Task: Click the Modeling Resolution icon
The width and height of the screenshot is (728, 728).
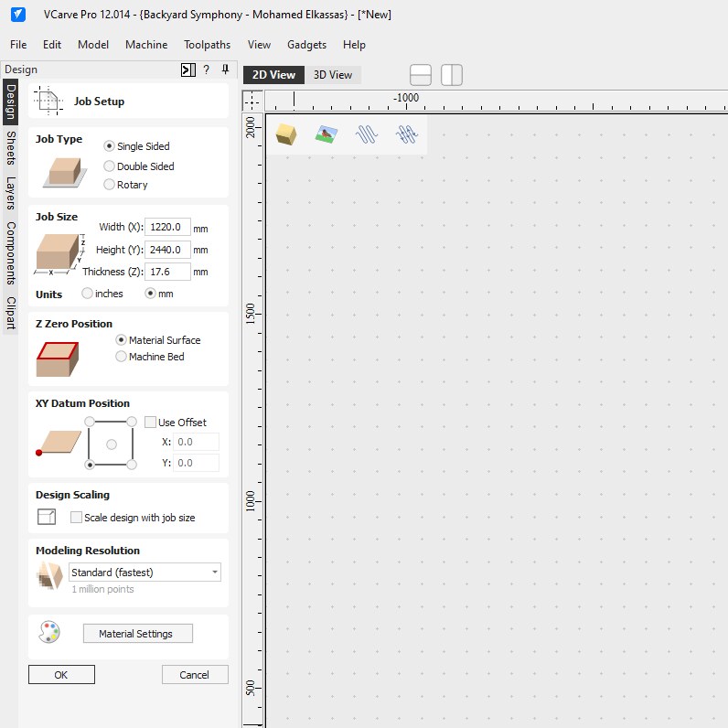Action: pyautogui.click(x=49, y=575)
